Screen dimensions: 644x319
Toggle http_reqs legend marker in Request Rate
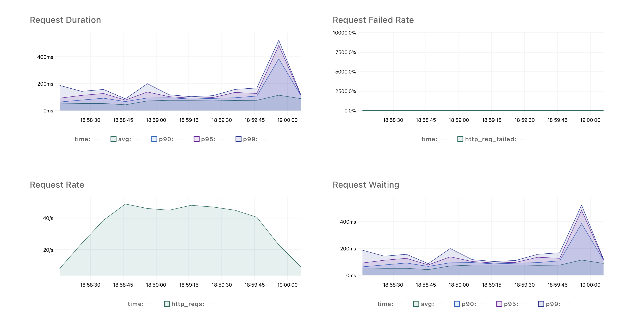(167, 304)
